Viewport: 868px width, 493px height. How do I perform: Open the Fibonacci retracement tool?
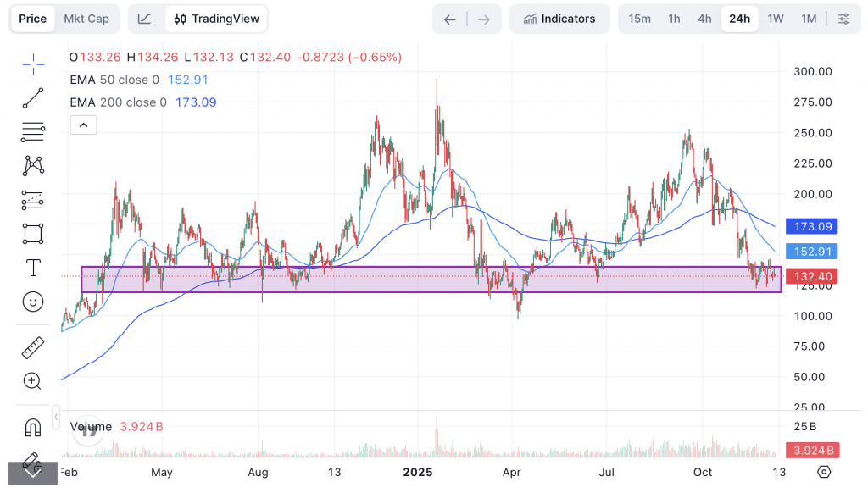tap(33, 131)
